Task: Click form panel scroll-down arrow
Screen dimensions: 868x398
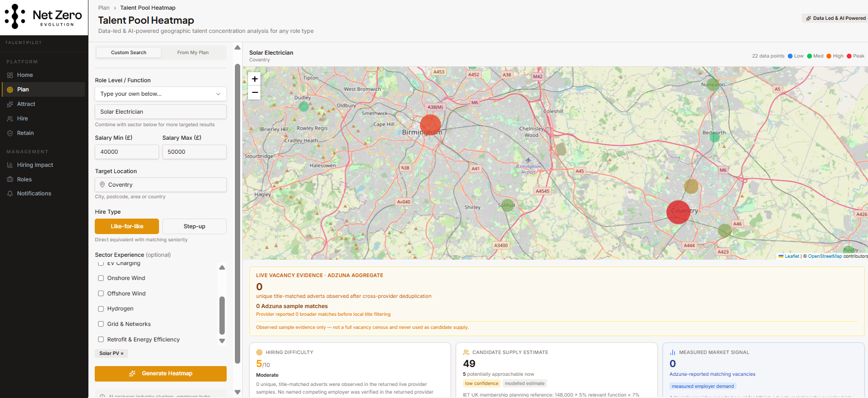Action: (237, 392)
